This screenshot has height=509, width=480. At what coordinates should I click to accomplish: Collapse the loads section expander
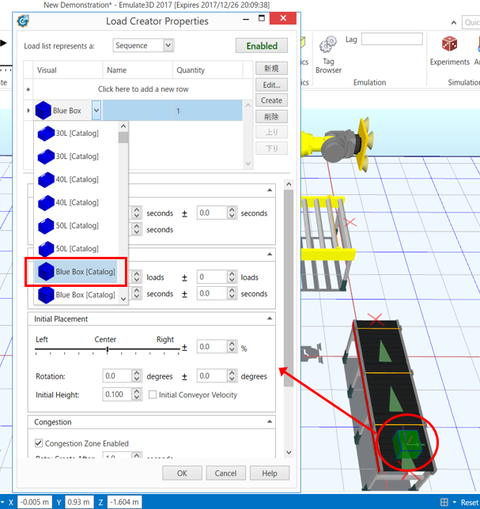click(269, 254)
